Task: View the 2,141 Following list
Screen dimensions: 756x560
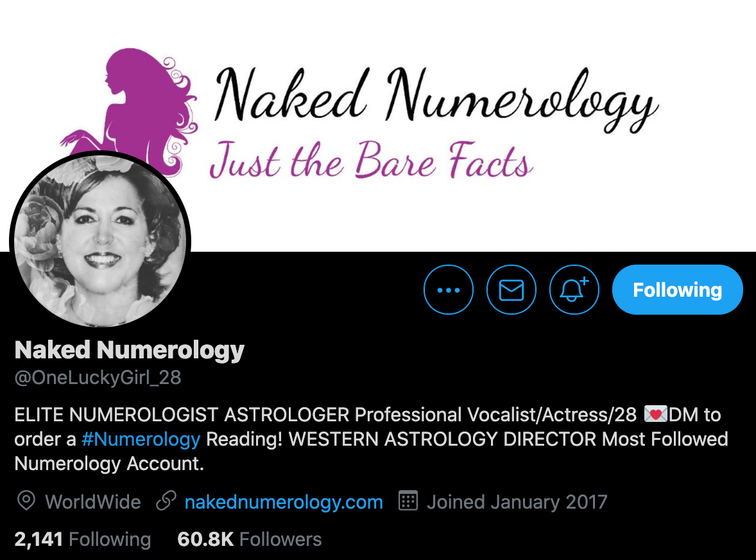Action: coord(82,539)
